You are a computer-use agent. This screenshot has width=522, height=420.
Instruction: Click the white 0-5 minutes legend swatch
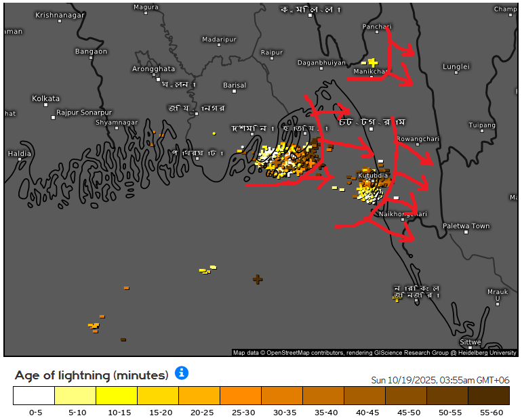34,396
